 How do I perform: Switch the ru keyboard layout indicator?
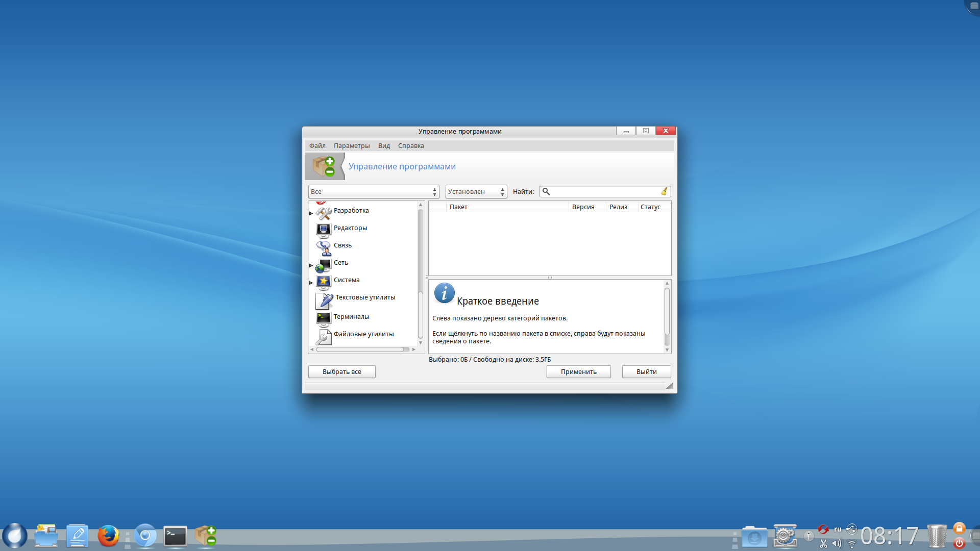[x=838, y=529]
